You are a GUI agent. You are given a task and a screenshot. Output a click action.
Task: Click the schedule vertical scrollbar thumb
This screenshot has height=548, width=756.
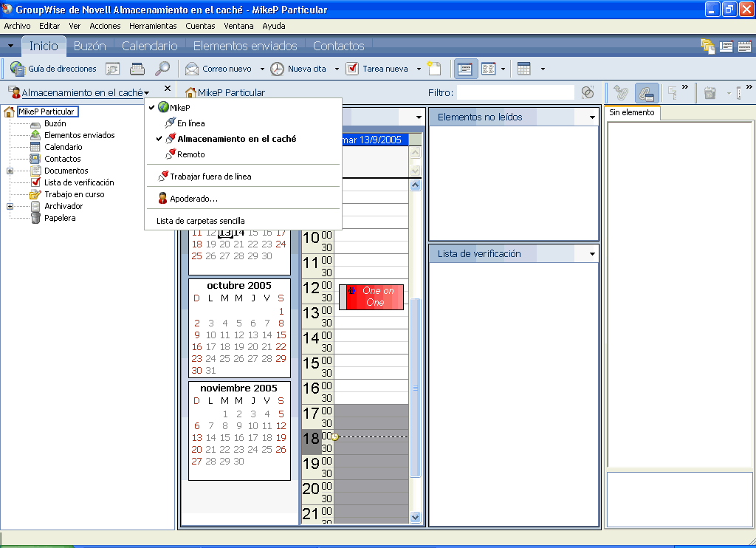pyautogui.click(x=415, y=388)
